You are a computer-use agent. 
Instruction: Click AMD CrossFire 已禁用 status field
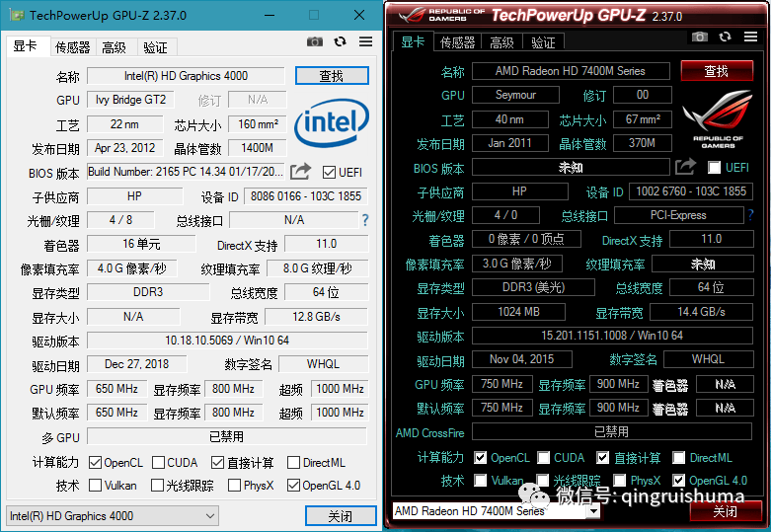pyautogui.click(x=612, y=431)
